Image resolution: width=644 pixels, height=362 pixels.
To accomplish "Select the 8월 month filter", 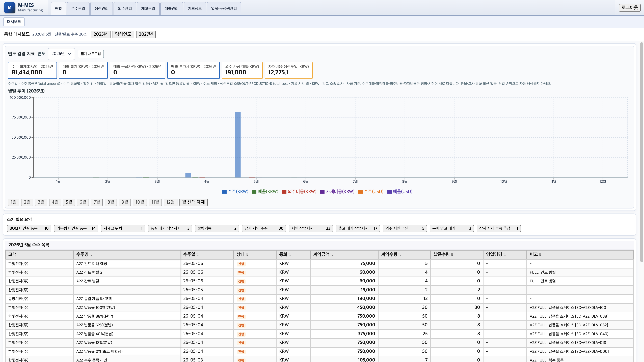I will coord(111,202).
